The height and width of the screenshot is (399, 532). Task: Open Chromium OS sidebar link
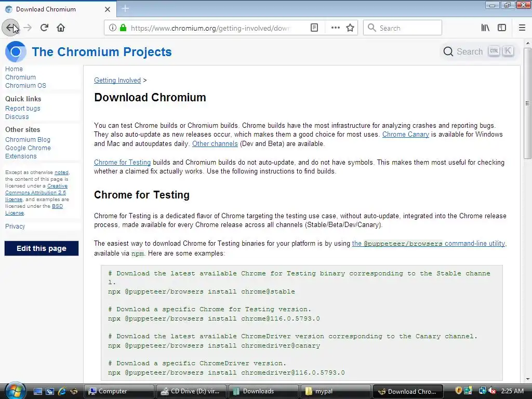click(x=25, y=86)
